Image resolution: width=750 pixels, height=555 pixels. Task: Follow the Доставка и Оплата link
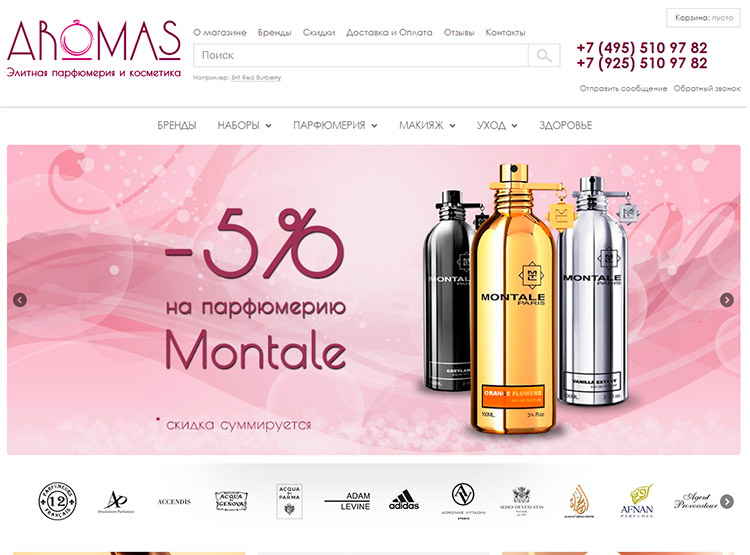tap(389, 33)
